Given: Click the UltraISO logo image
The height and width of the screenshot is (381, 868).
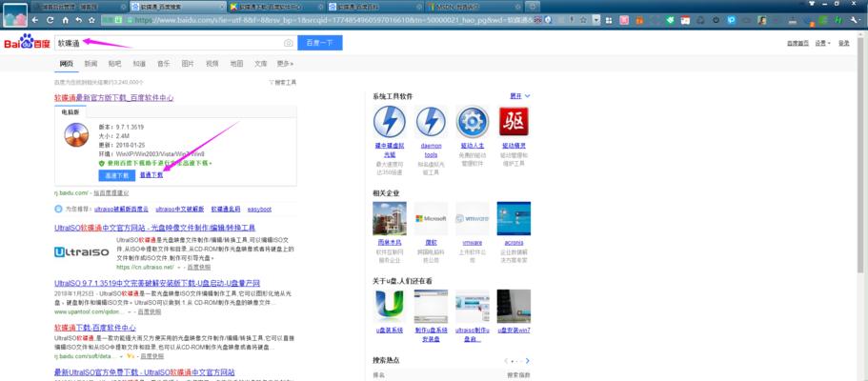Looking at the screenshot, I should (x=82, y=252).
